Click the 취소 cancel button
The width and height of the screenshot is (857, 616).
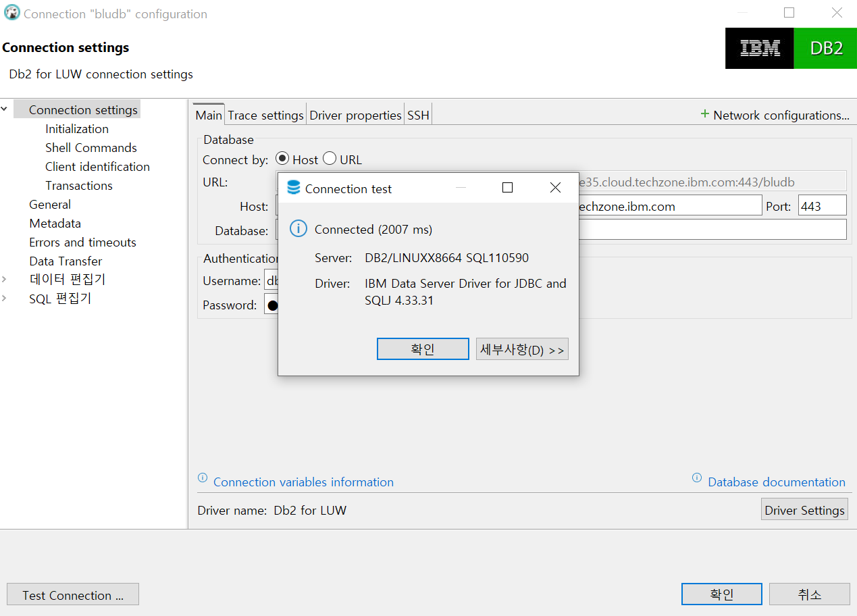[810, 594]
